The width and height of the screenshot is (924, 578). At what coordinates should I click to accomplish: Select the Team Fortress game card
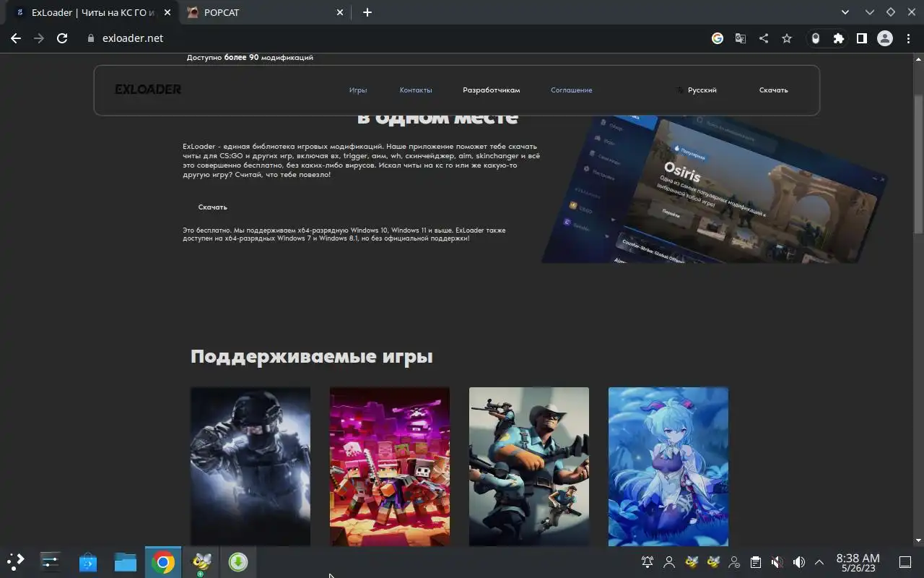(x=529, y=467)
